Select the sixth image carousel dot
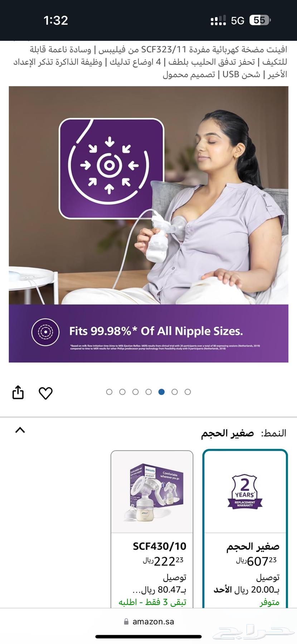Viewport: 297px width, 644px height. 175,392
